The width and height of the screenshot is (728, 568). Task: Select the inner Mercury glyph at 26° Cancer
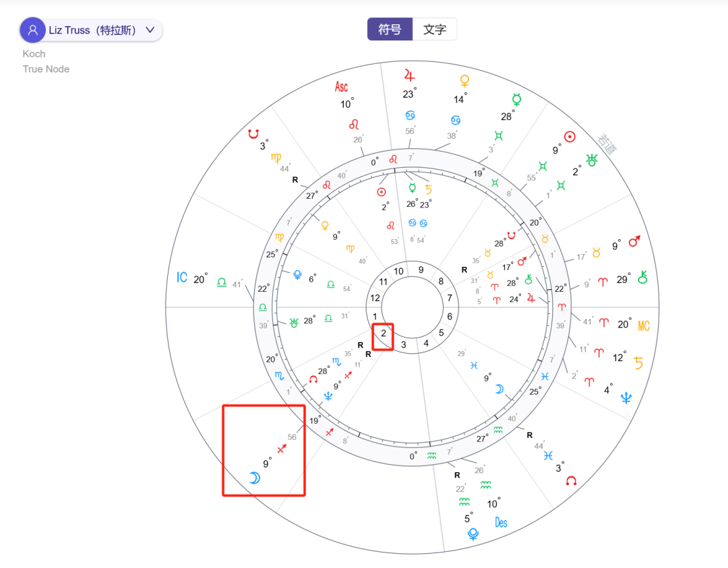point(413,188)
